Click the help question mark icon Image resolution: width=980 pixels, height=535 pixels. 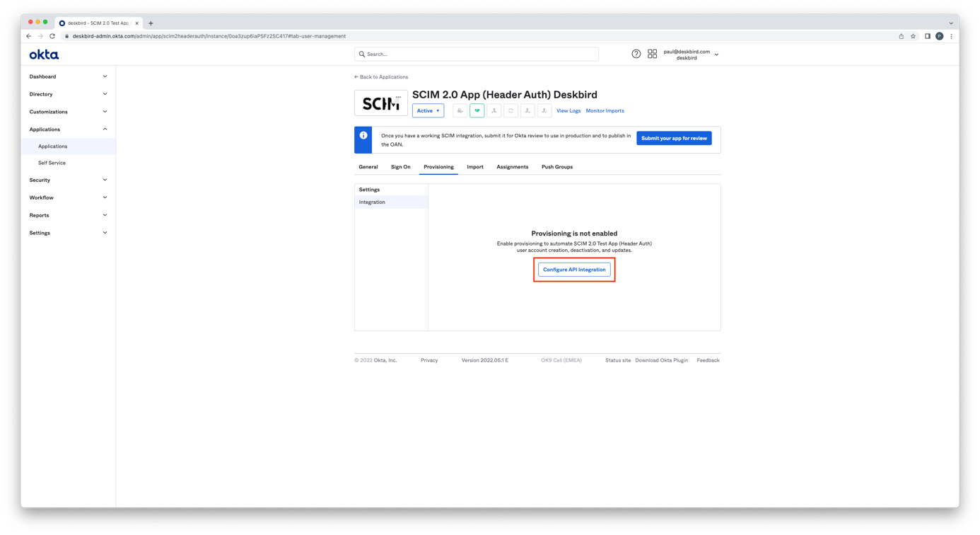tap(636, 54)
